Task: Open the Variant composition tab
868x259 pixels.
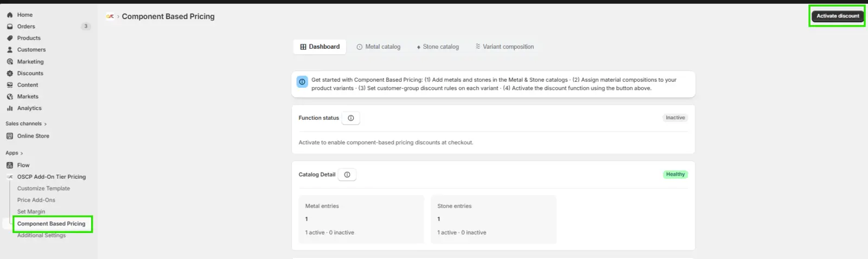Action: [x=505, y=47]
